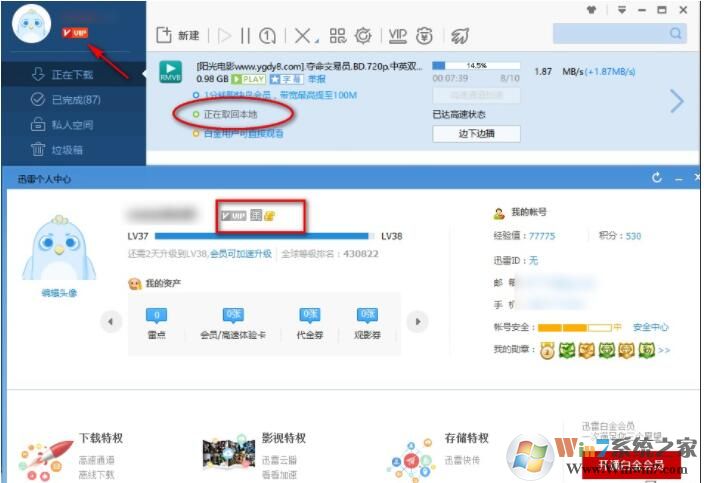
Task: Click the 经验值 value 77775
Action: click(x=542, y=236)
